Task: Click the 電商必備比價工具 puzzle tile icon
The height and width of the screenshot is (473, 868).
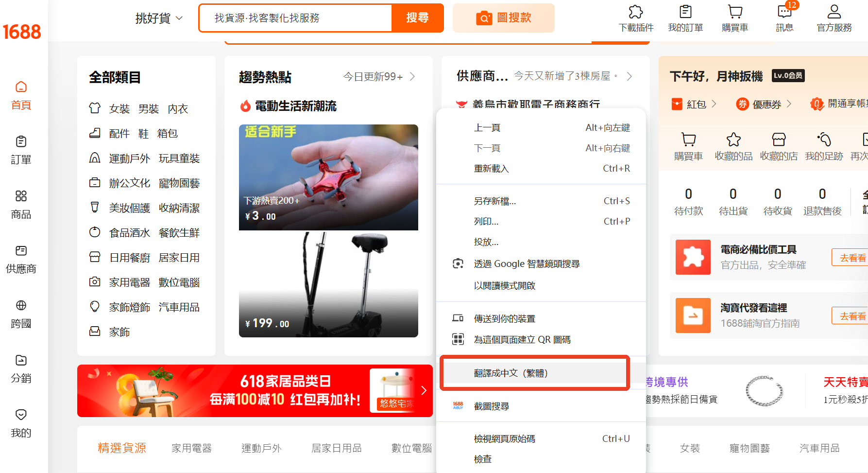Action: [x=693, y=257]
